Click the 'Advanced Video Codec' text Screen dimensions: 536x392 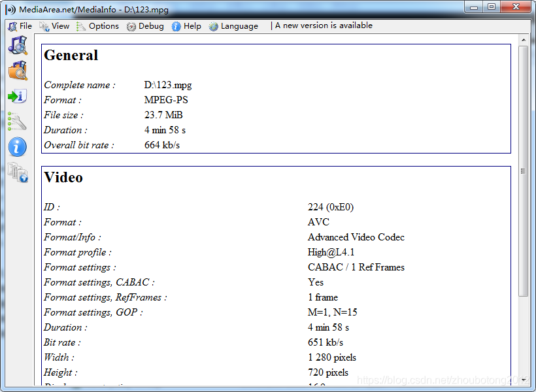(356, 237)
